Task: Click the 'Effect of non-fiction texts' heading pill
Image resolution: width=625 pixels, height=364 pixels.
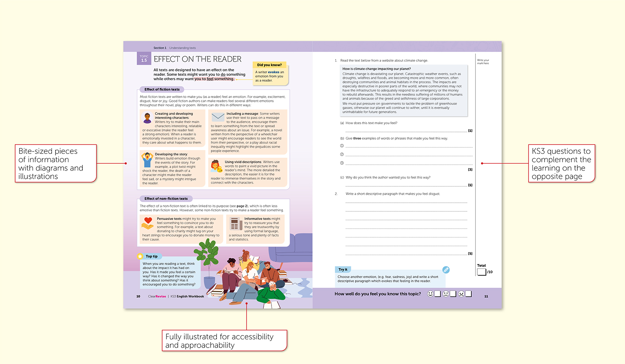Action: tap(166, 198)
